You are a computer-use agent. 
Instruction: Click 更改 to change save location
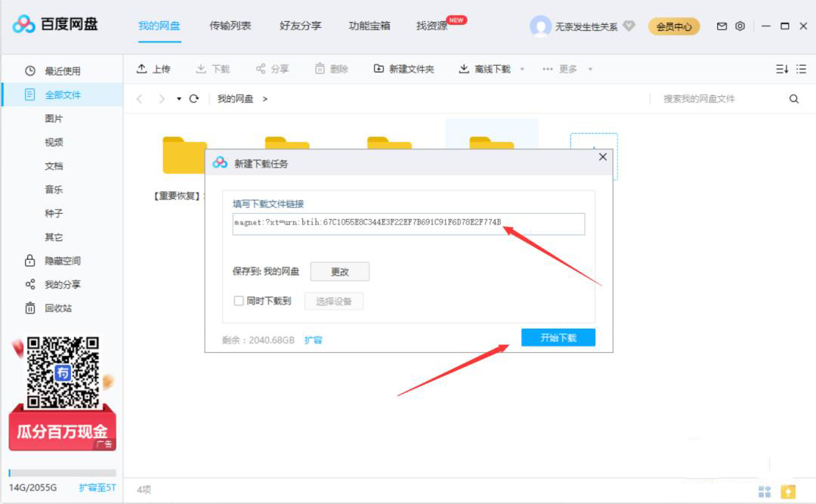(342, 271)
